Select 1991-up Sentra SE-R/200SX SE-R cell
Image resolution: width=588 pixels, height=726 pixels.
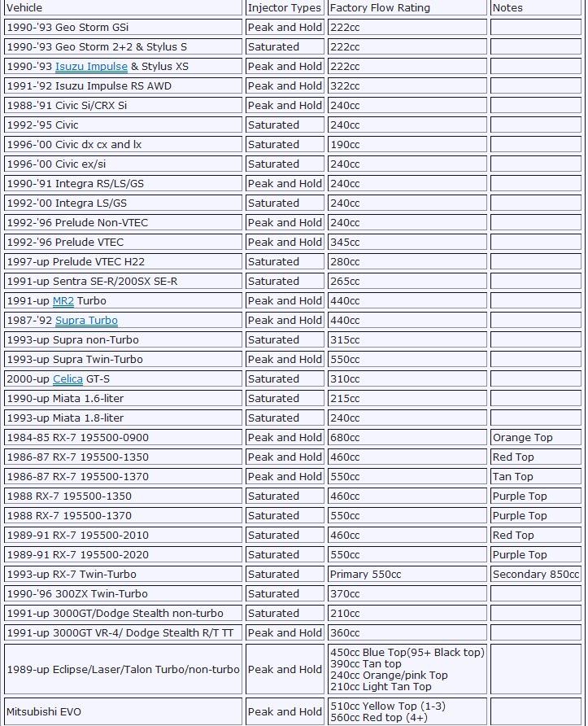pyautogui.click(x=123, y=281)
